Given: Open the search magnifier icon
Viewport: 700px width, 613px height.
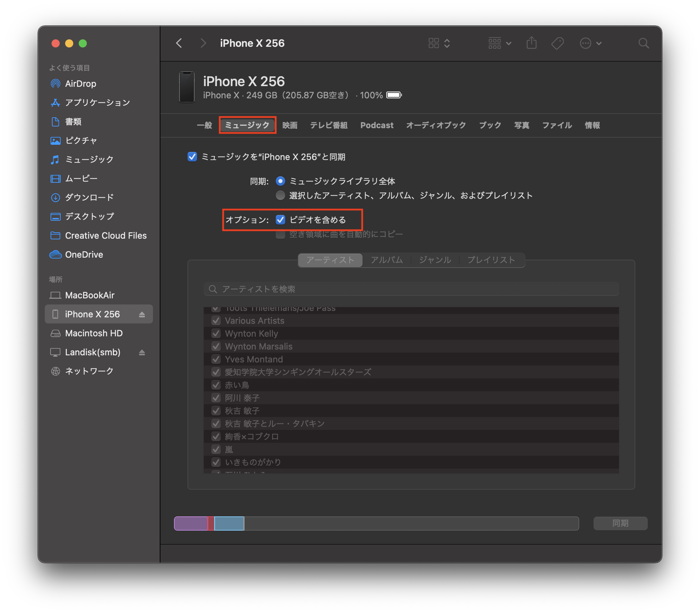Looking at the screenshot, I should pos(643,43).
